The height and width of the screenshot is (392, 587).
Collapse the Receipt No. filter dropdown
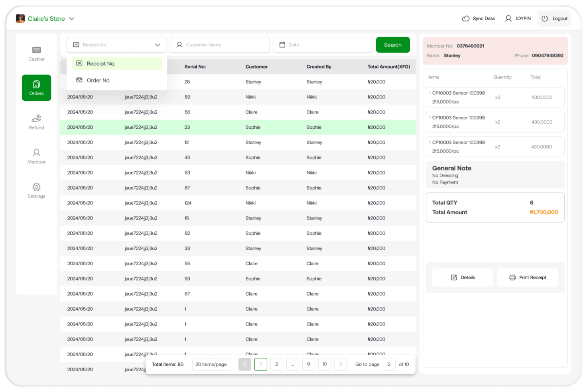tap(157, 45)
